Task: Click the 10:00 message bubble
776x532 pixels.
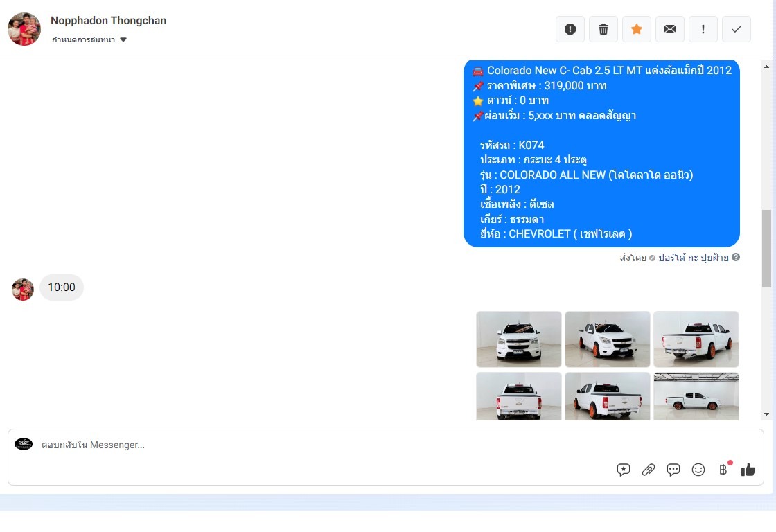Action: [x=62, y=287]
